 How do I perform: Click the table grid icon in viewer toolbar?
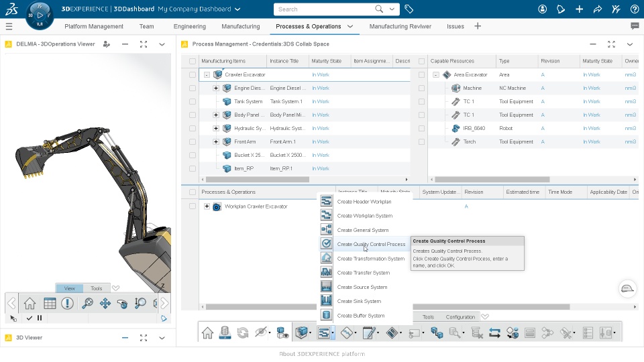click(50, 303)
